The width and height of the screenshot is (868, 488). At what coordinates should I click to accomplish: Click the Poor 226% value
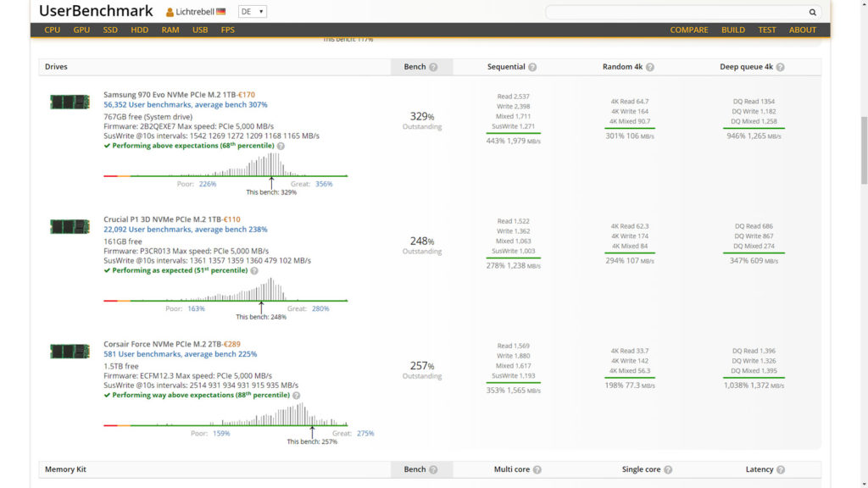coord(208,184)
